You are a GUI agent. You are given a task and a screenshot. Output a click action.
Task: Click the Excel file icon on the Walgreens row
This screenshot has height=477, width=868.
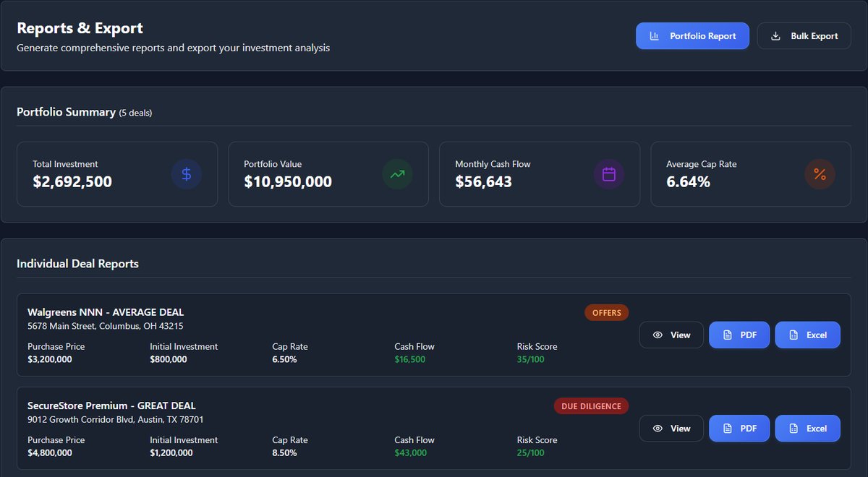pos(793,335)
